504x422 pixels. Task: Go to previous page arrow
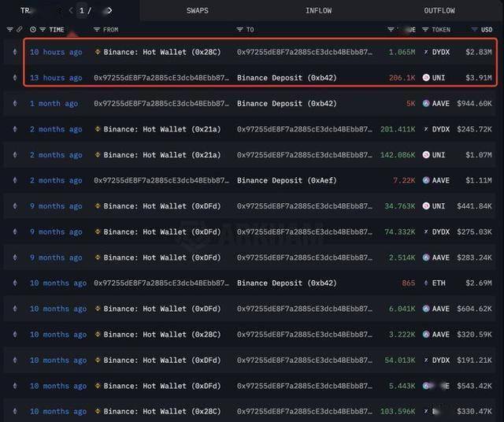point(71,10)
